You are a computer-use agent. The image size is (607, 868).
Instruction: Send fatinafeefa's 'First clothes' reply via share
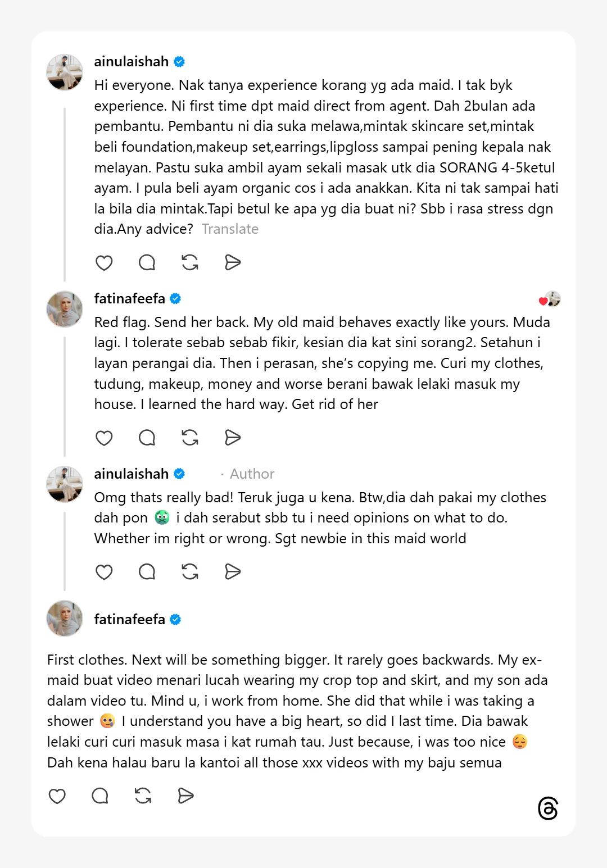pos(185,796)
